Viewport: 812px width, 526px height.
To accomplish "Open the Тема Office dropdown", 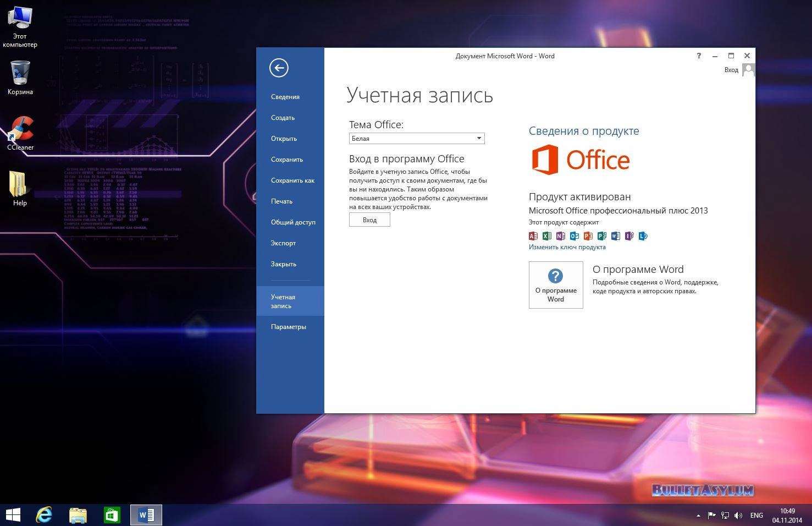I will (417, 139).
